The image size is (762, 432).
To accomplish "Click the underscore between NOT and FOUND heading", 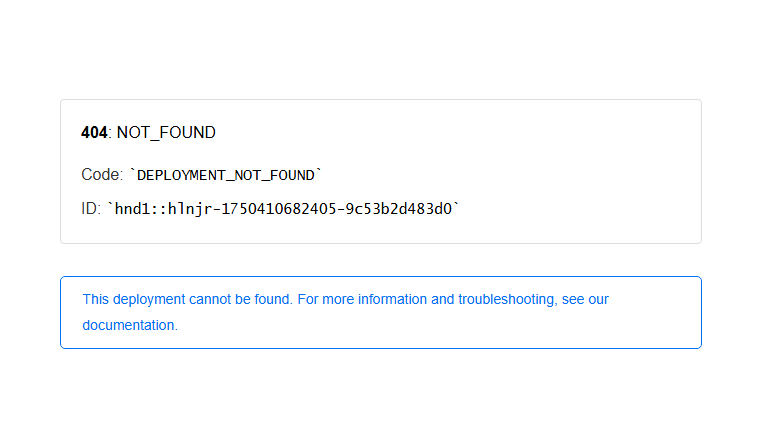I will click(154, 139).
